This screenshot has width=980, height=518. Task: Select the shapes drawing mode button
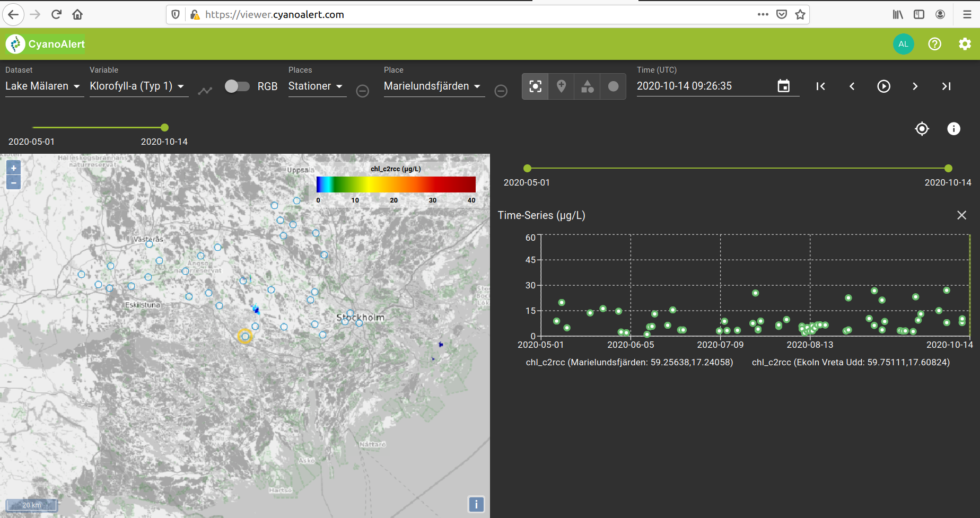587,86
